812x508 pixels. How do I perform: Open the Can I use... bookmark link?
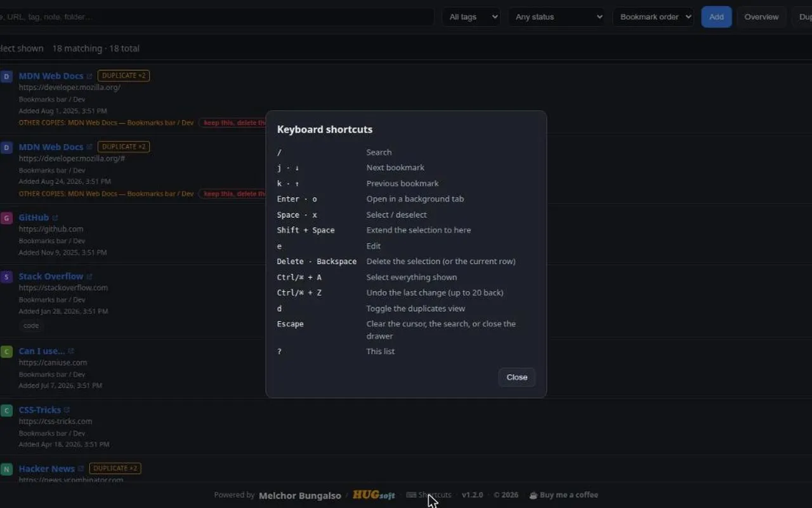[x=42, y=351]
